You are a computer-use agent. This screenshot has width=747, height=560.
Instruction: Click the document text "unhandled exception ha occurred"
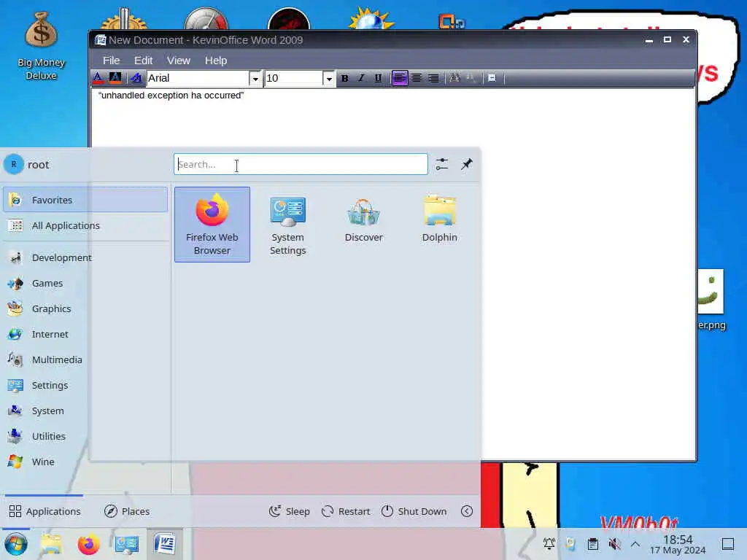(x=171, y=96)
